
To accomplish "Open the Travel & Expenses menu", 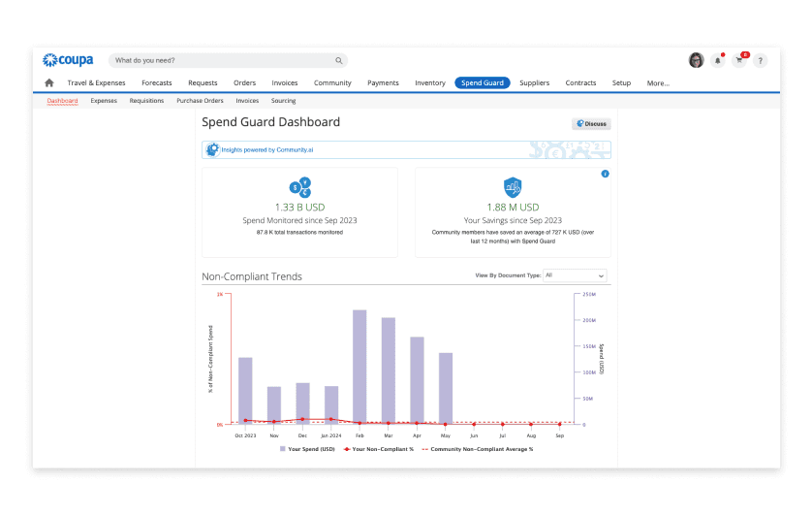I will point(96,82).
